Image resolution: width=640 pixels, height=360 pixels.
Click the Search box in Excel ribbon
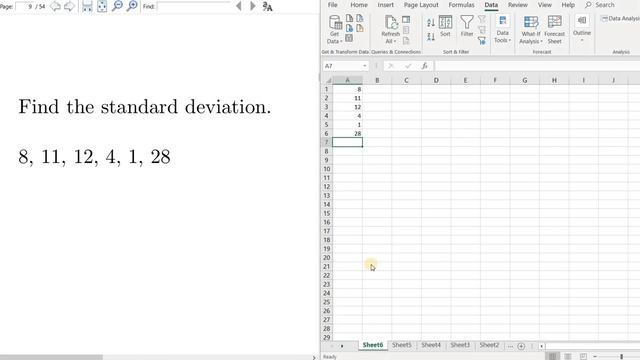[x=600, y=5]
